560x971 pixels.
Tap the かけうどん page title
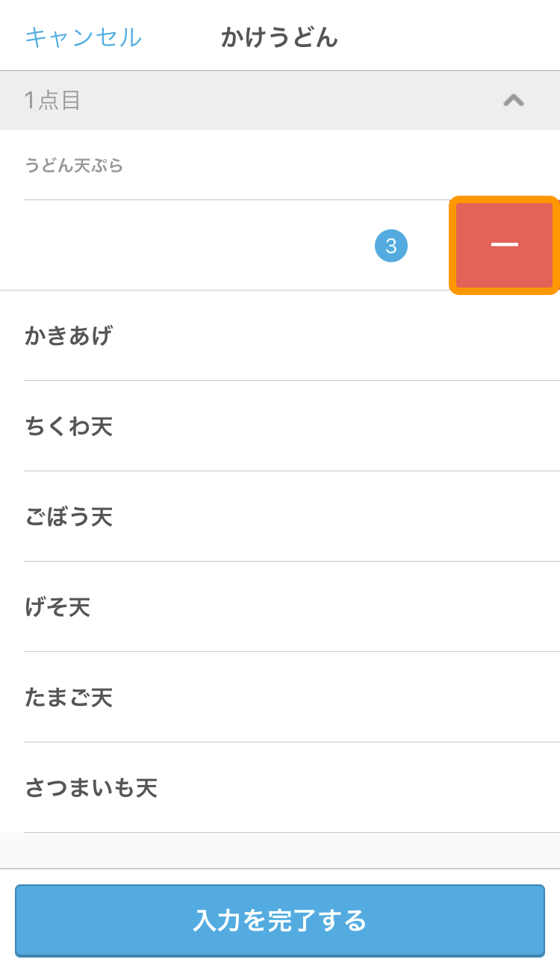click(x=279, y=37)
